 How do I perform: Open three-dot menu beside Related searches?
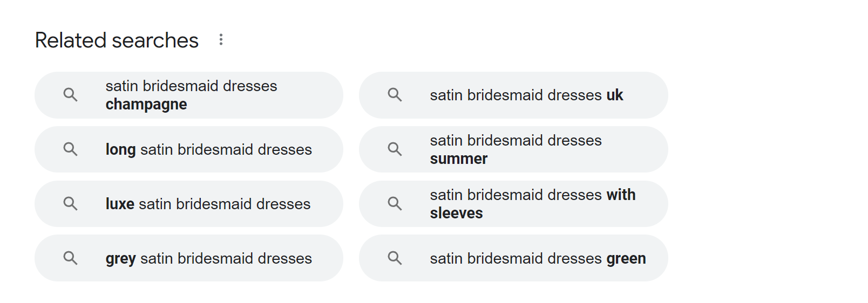pyautogui.click(x=221, y=39)
